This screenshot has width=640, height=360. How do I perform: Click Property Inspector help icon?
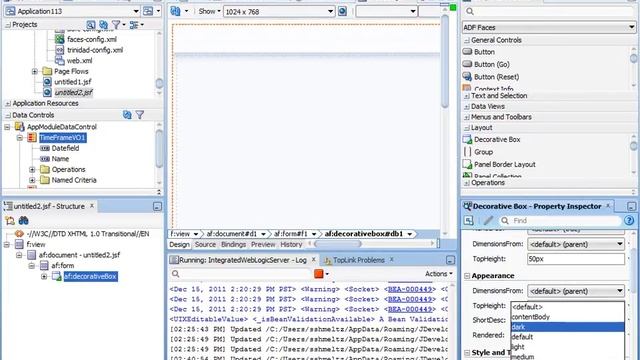(x=629, y=221)
